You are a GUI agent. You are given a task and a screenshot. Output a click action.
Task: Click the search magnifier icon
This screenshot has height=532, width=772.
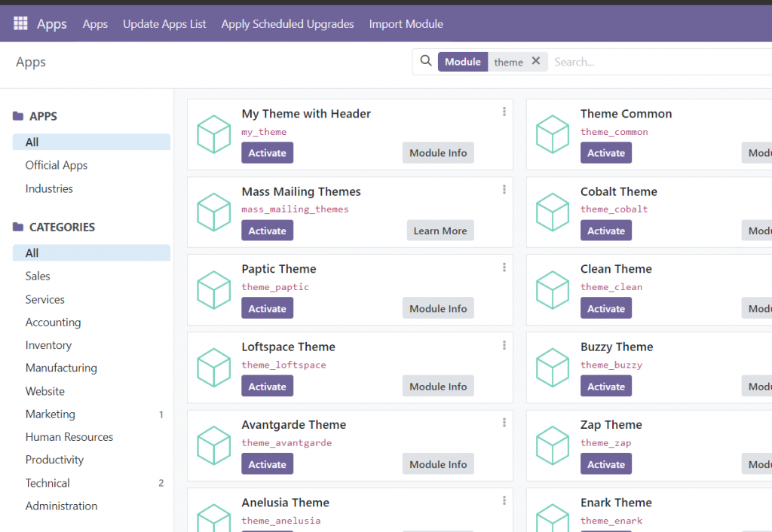pyautogui.click(x=426, y=61)
